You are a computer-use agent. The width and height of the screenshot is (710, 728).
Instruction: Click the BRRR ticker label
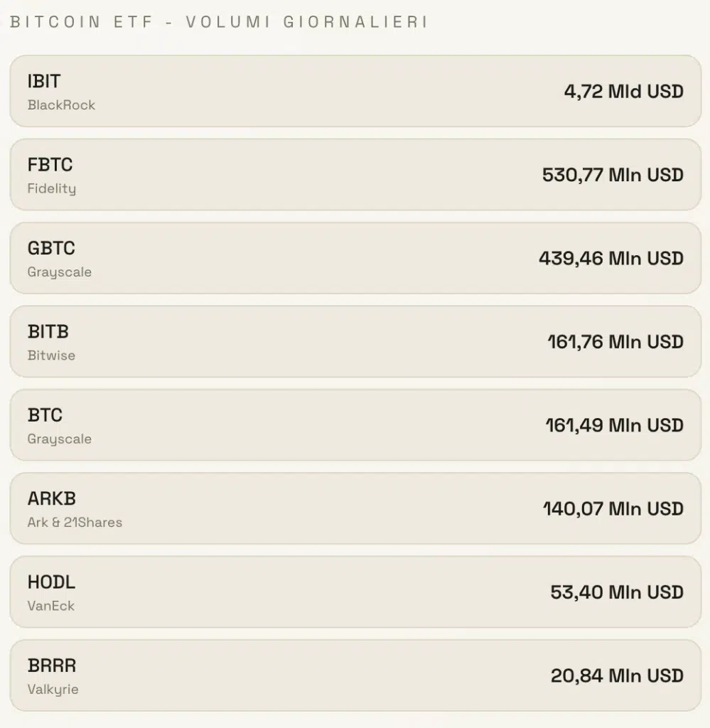pos(51,665)
